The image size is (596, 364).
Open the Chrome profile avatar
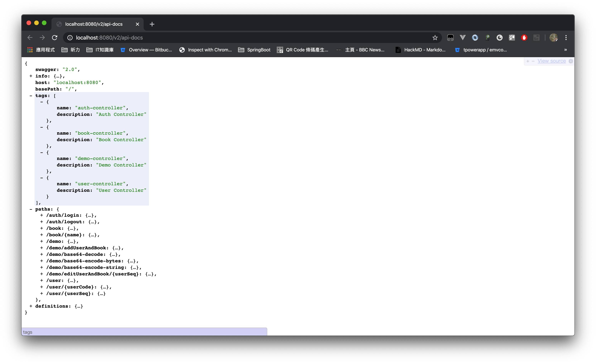[x=553, y=38]
